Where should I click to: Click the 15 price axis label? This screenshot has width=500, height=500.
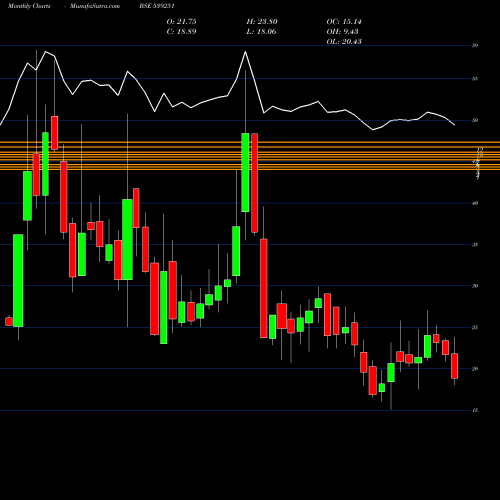475,410
